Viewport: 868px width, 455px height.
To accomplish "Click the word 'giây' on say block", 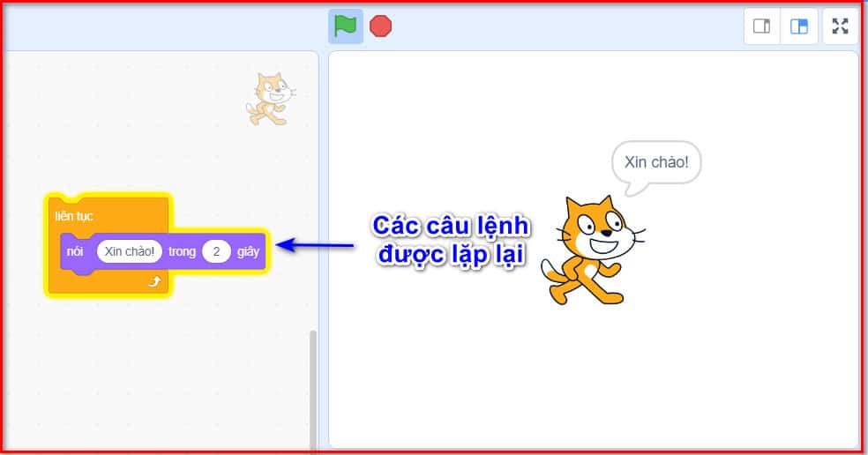I will 248,252.
